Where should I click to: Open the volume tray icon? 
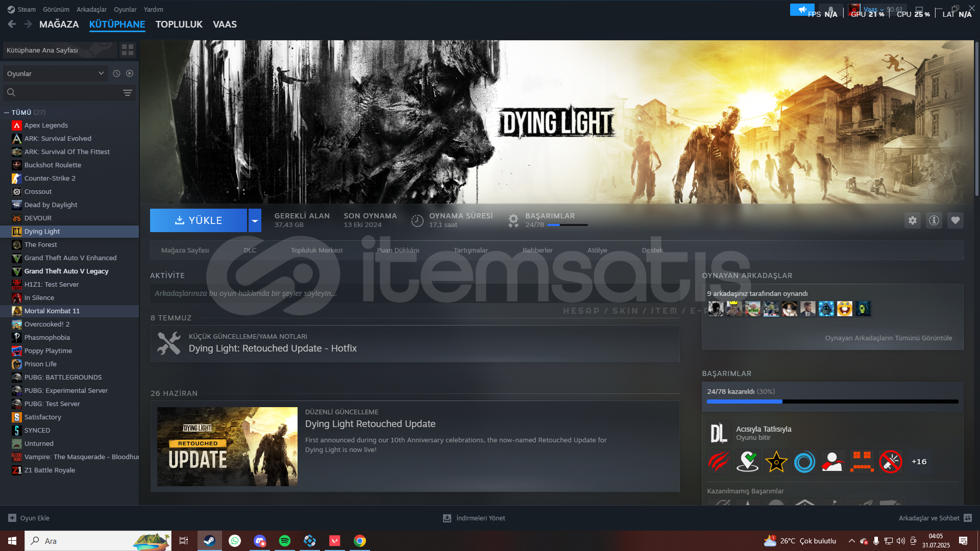coord(900,541)
